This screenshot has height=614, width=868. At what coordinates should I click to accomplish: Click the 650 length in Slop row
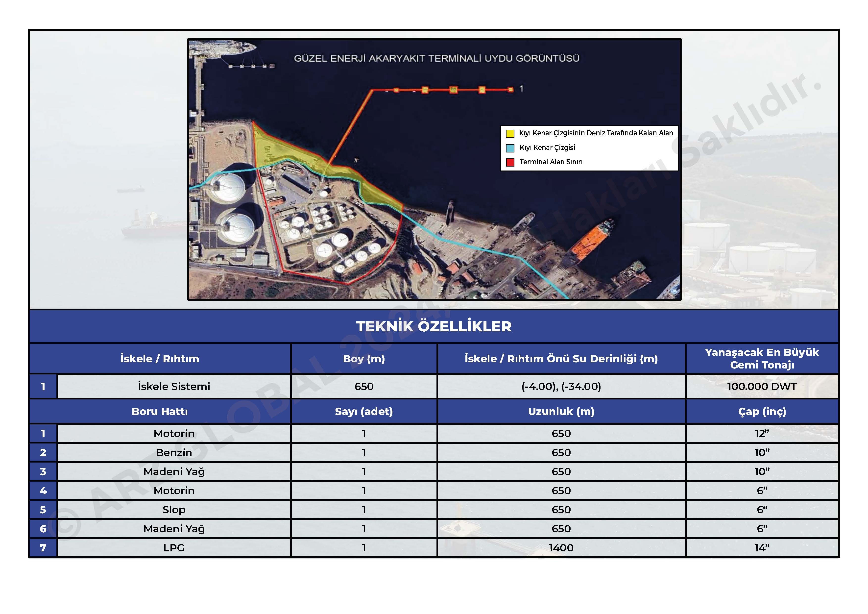coord(561,510)
